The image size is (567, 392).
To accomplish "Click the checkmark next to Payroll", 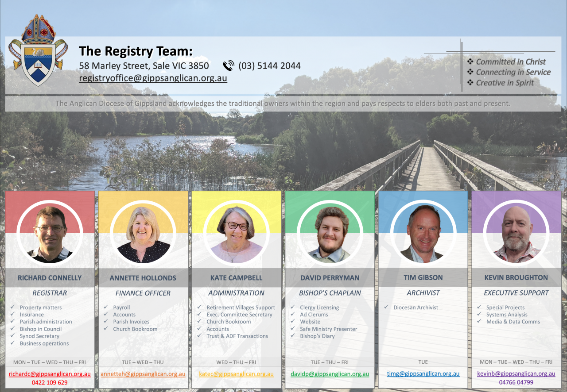I will (105, 307).
